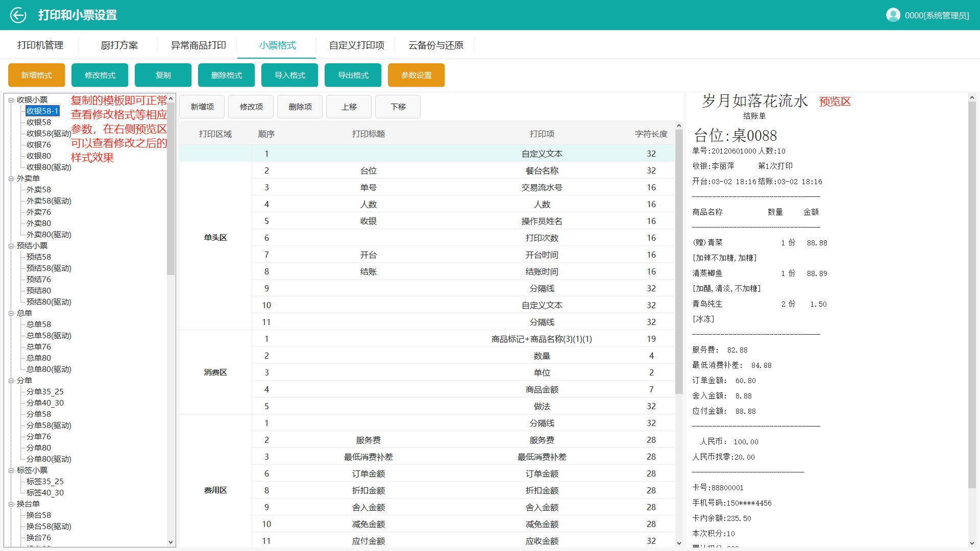980x551 pixels.
Task: Select 分单35_25 format
Action: [45, 392]
